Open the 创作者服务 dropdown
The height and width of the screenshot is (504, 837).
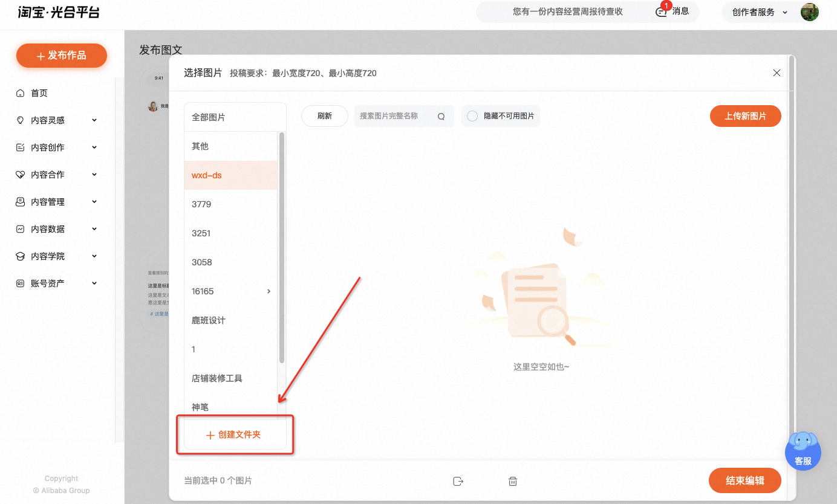tap(760, 12)
